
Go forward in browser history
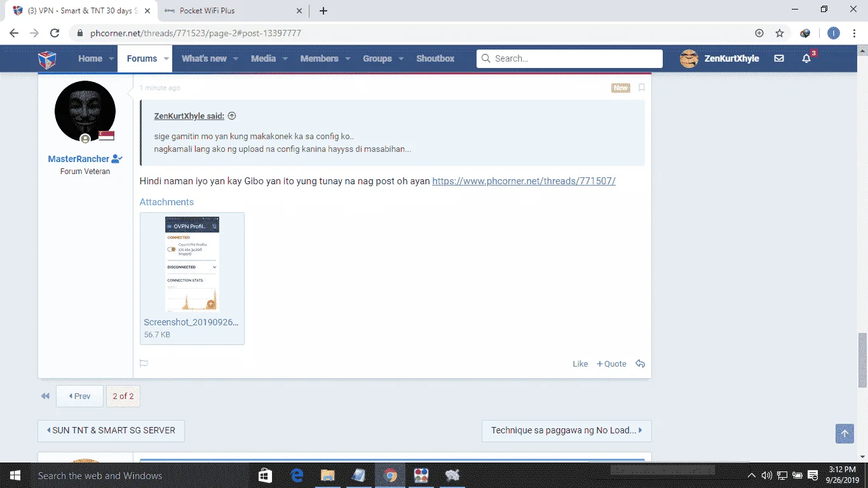(34, 33)
